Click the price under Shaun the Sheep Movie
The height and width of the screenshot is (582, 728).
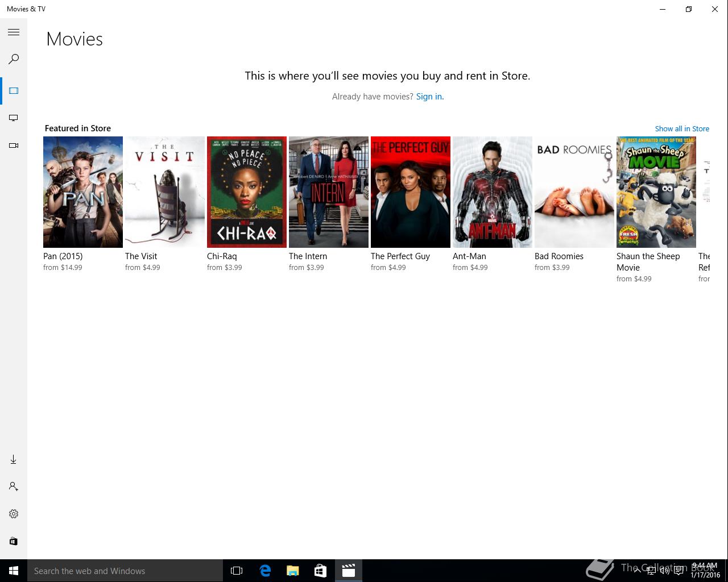point(634,279)
